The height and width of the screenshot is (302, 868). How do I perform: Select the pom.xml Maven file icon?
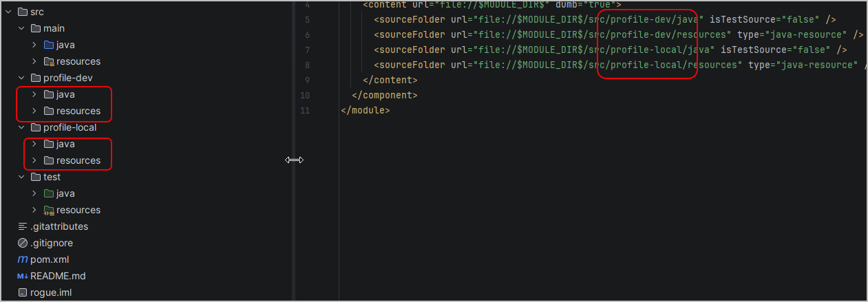click(23, 259)
